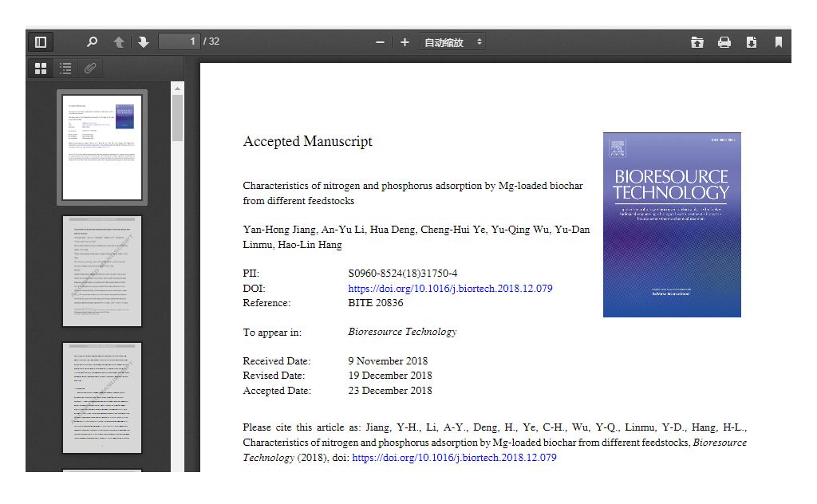817x504 pixels.
Task: Show the attachments panel
Action: point(90,69)
